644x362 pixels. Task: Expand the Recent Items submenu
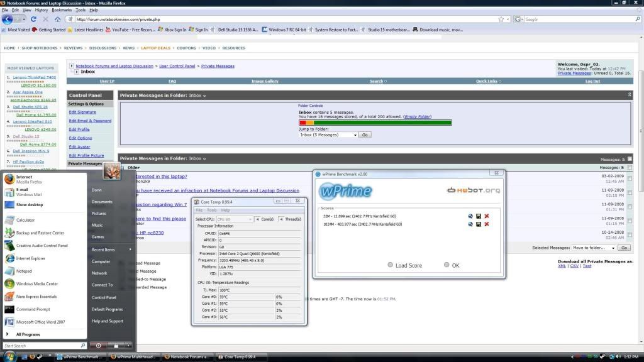click(x=111, y=250)
